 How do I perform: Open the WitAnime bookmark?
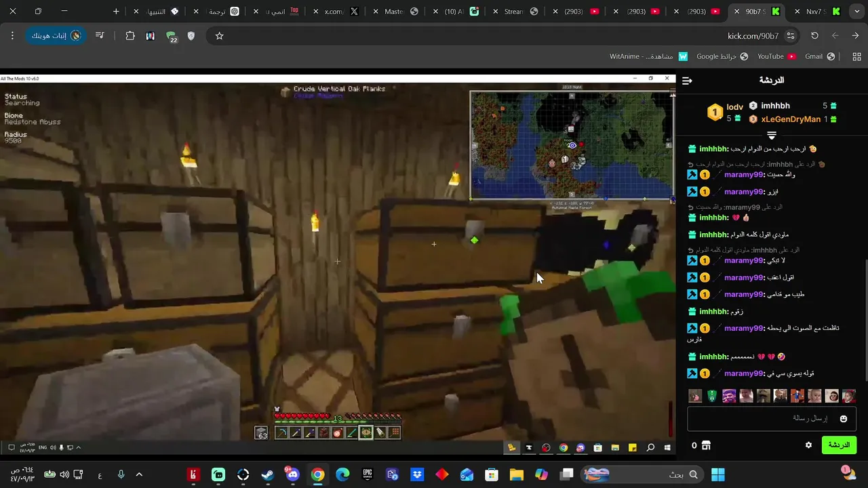pos(648,57)
